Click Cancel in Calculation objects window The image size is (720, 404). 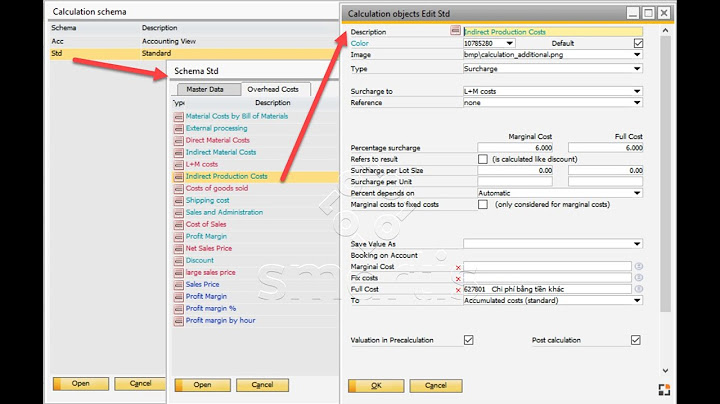pos(436,386)
